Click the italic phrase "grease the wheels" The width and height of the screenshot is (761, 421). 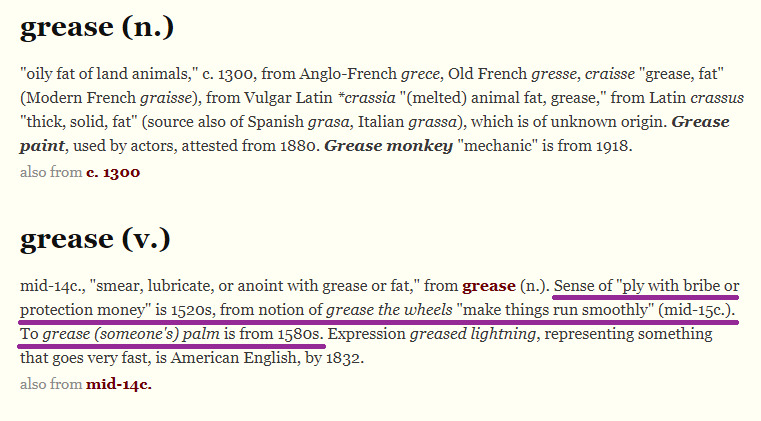(x=389, y=310)
